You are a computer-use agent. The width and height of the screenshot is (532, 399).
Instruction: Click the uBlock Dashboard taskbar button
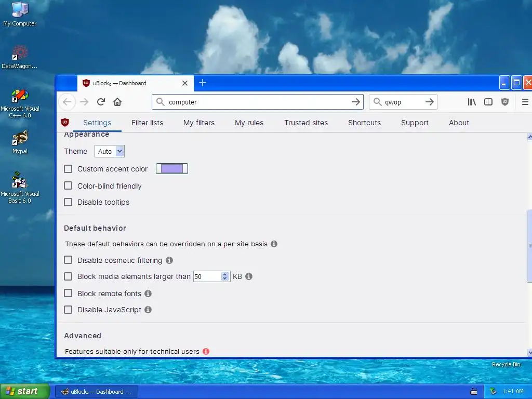(x=96, y=392)
